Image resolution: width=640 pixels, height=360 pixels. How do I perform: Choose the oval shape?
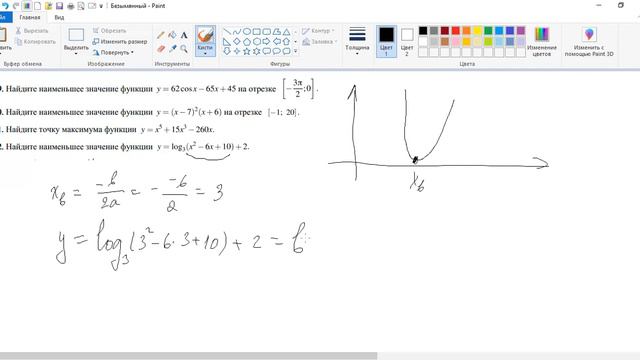[x=247, y=31]
